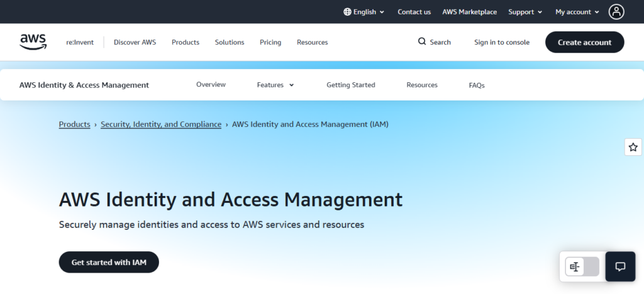The image size is (644, 294).
Task: Click the IAM breadcrumb current page text
Action: [310, 124]
